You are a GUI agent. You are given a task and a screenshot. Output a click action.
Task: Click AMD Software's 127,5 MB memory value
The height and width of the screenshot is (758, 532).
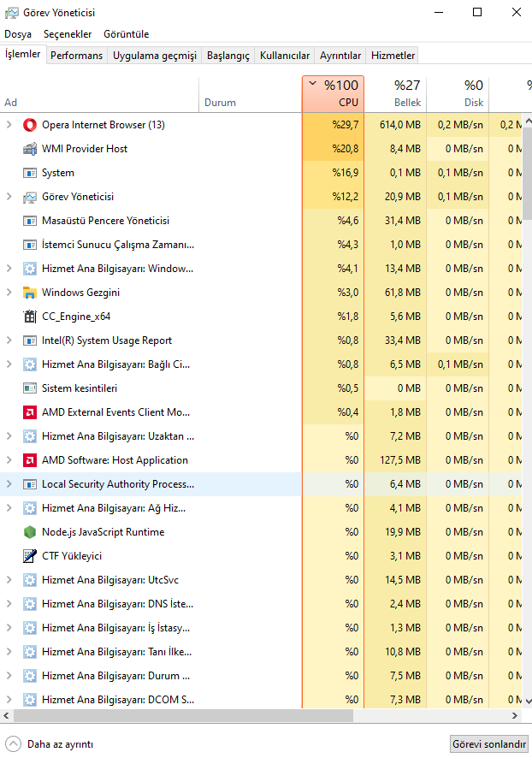[400, 460]
